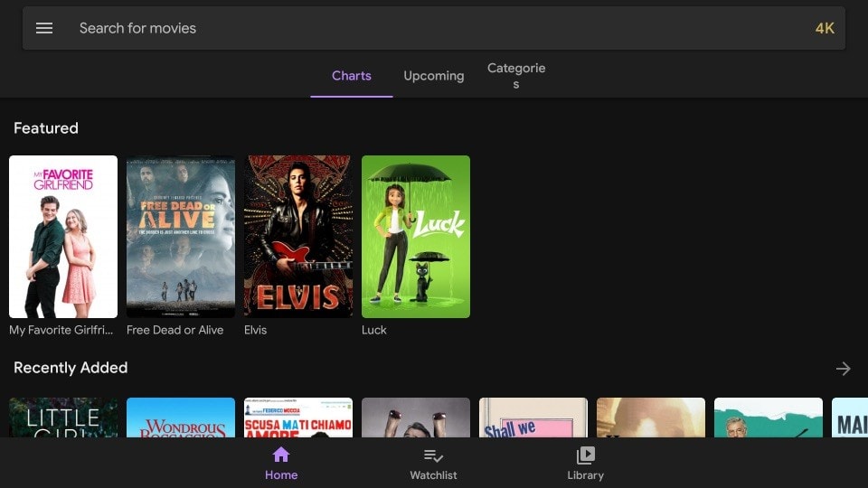Go to Home in bottom navigation

pyautogui.click(x=281, y=463)
